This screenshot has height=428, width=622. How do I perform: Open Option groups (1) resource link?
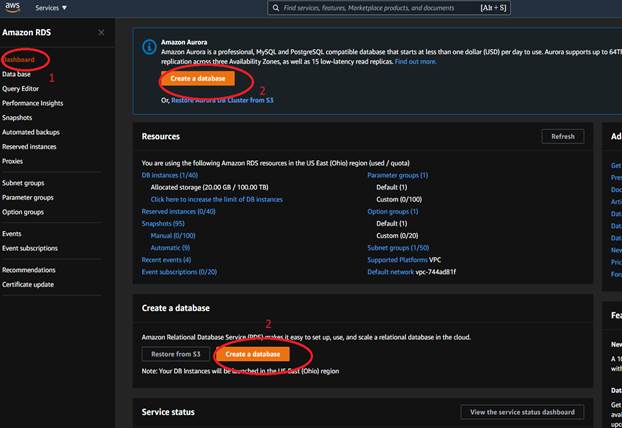coord(393,212)
